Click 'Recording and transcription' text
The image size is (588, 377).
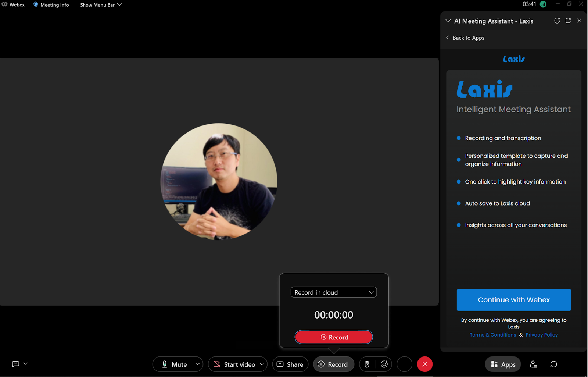click(503, 138)
